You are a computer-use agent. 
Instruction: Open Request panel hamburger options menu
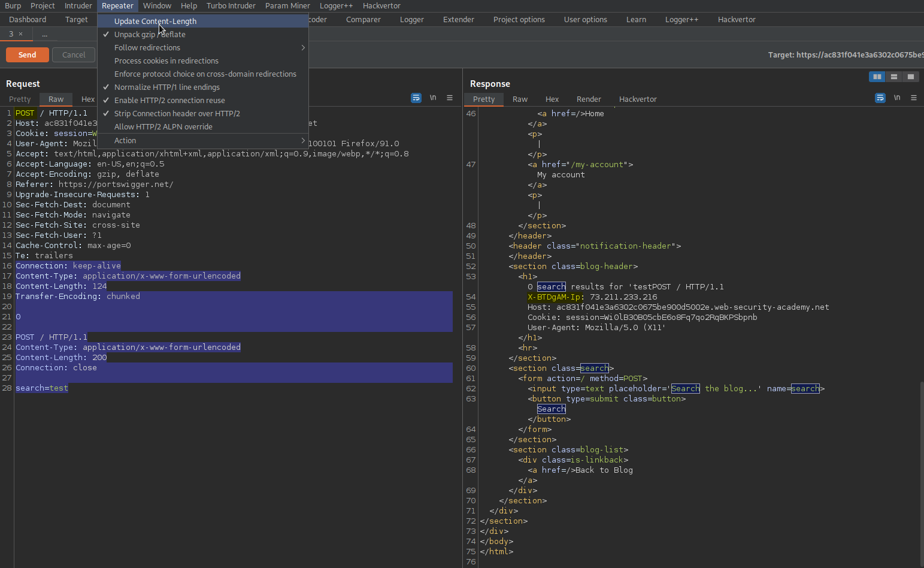tap(450, 98)
